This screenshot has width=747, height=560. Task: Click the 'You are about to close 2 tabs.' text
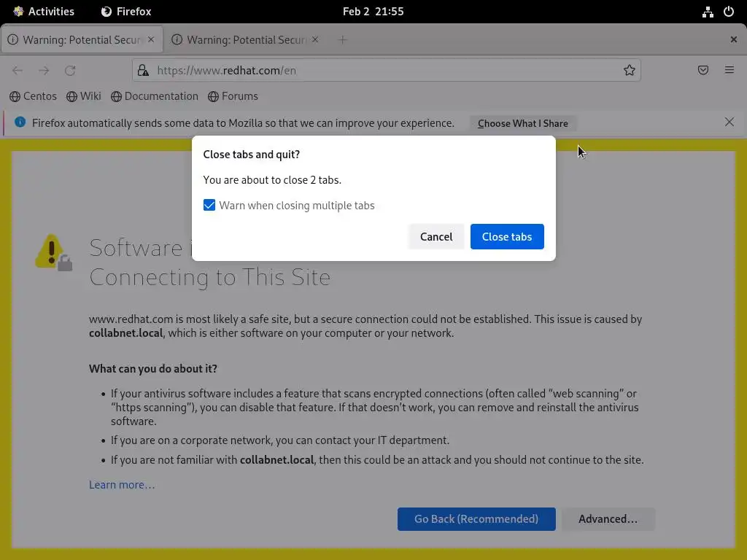[272, 180]
